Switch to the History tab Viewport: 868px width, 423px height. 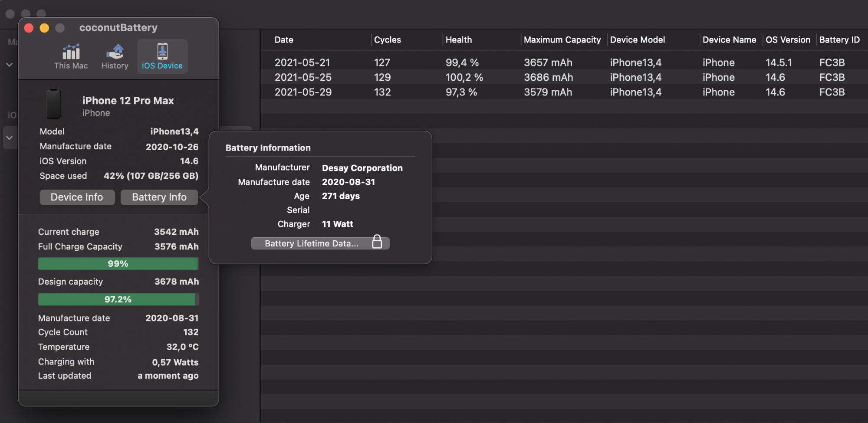[115, 56]
